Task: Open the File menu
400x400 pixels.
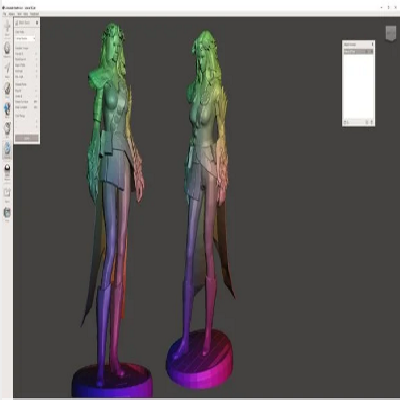Action: [x=5, y=14]
